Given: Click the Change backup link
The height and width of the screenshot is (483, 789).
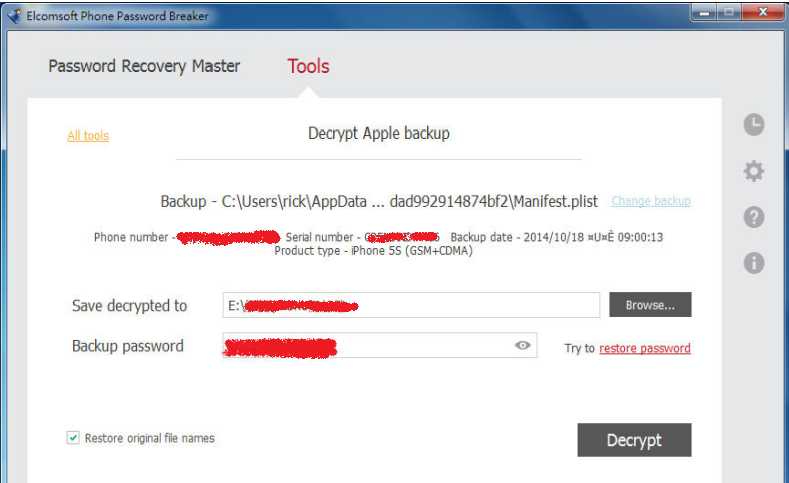Looking at the screenshot, I should coord(651,201).
